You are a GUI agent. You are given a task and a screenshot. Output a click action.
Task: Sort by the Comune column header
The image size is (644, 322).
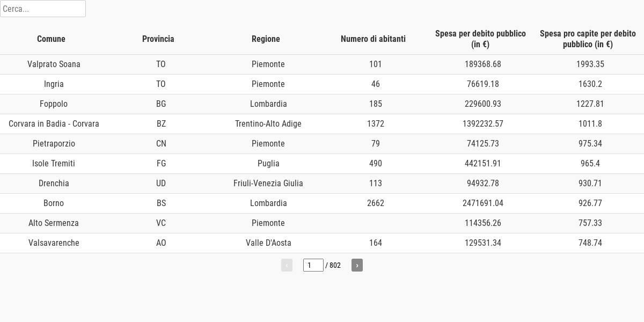(x=51, y=39)
